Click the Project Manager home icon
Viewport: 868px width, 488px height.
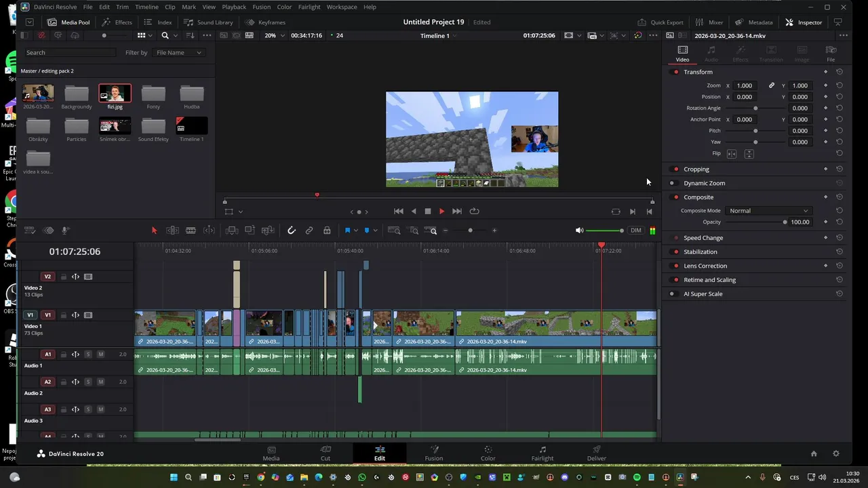[x=814, y=453]
